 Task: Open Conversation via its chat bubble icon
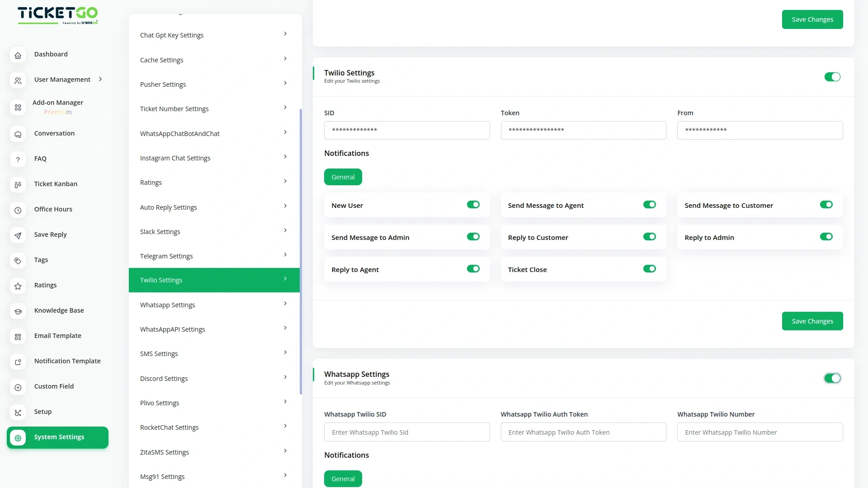(18, 134)
